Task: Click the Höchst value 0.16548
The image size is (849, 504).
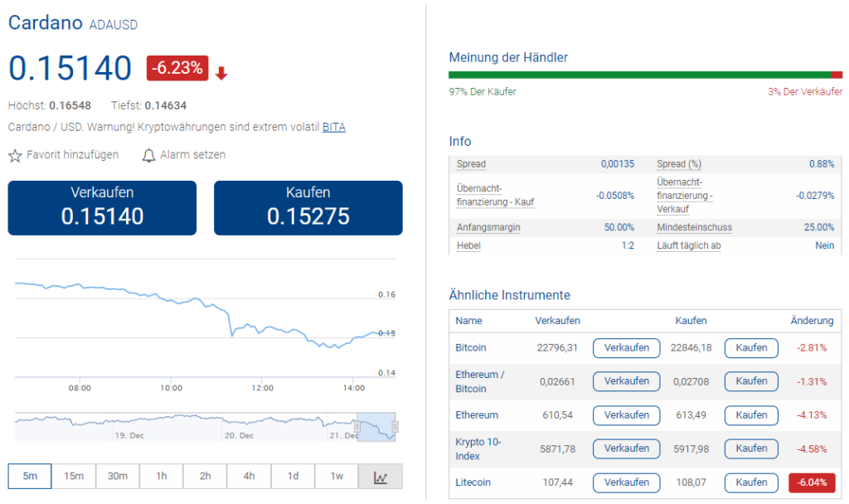Action: 70,105
